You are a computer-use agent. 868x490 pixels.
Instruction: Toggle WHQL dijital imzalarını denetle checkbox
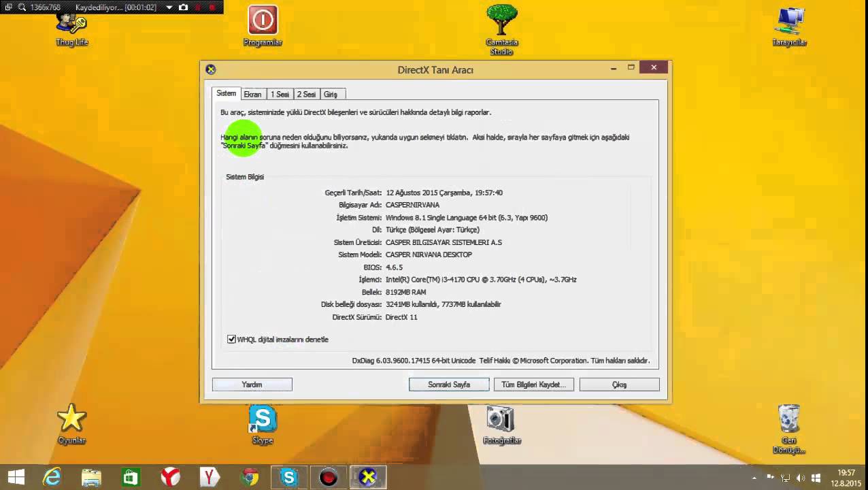[x=231, y=339]
